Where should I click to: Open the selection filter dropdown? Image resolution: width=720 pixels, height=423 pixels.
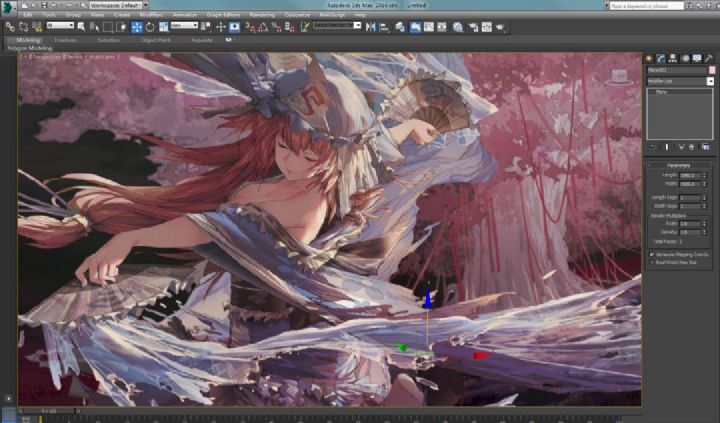pyautogui.click(x=60, y=26)
